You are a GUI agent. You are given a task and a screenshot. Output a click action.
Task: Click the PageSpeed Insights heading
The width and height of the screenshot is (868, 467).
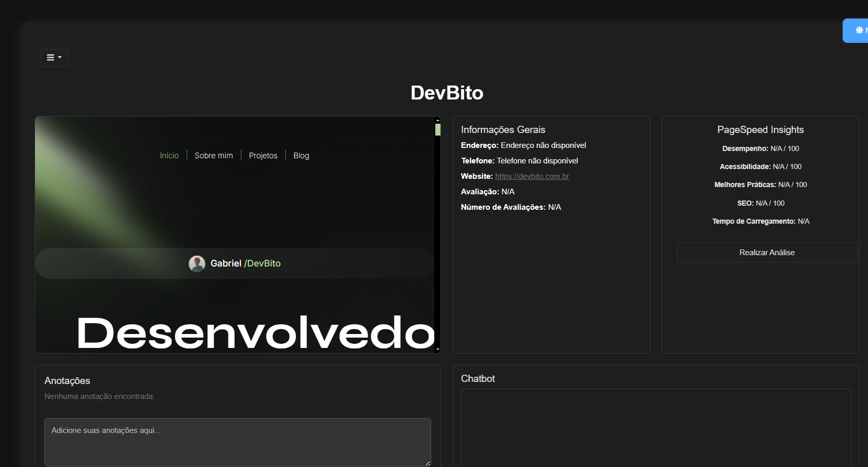(x=760, y=130)
